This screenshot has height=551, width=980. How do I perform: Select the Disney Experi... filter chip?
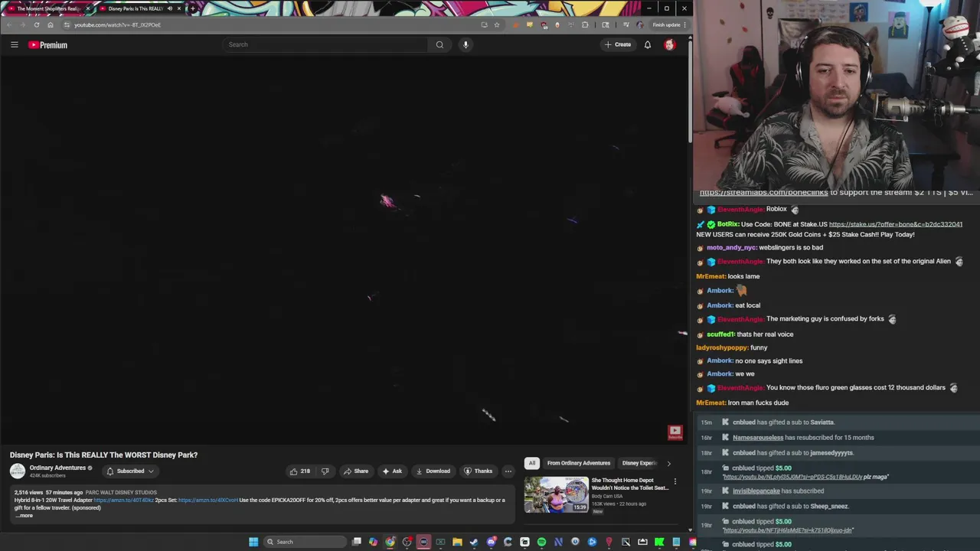pos(639,463)
